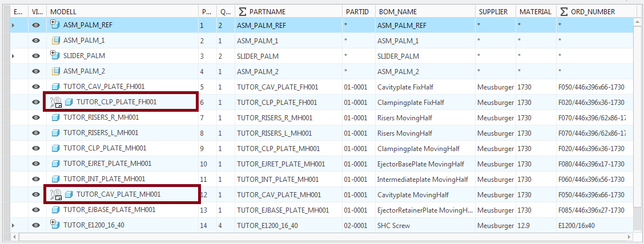
Task: Toggle visibility eye for ASM_PALM_REF row
Action: coord(36,25)
